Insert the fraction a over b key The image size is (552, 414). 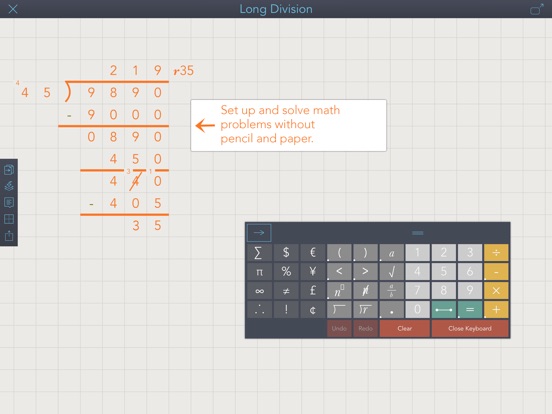tap(391, 291)
